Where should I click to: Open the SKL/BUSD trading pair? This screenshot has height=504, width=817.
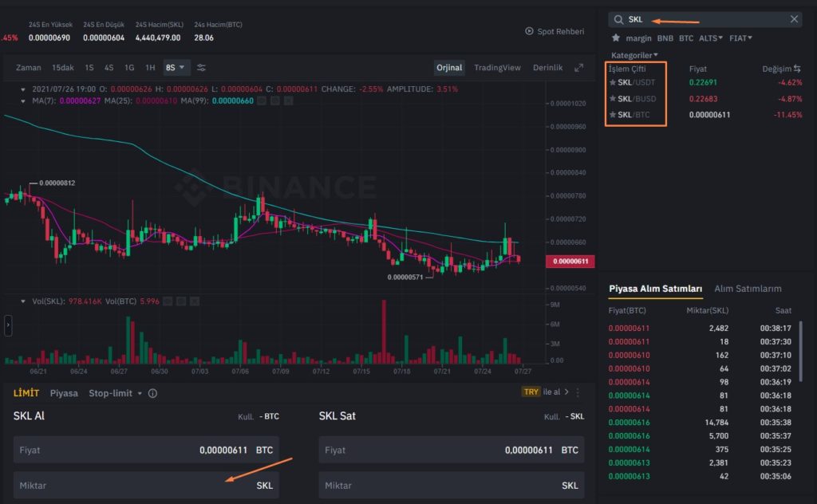coord(637,98)
